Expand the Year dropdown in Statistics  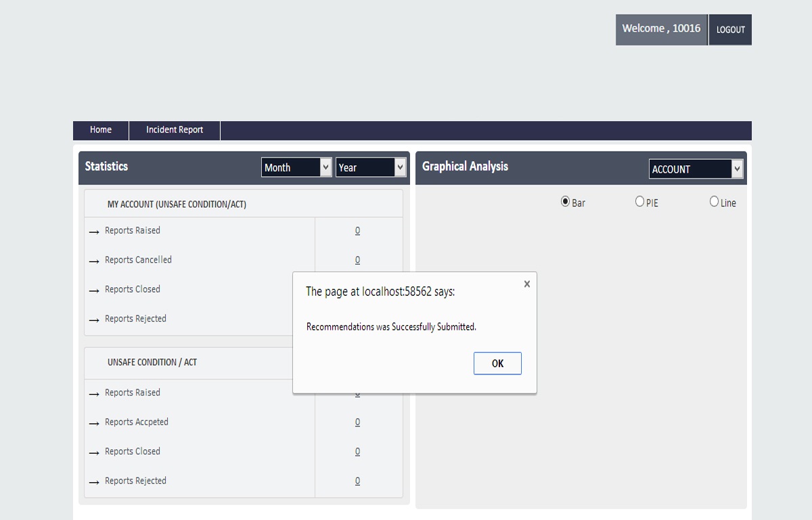(371, 167)
